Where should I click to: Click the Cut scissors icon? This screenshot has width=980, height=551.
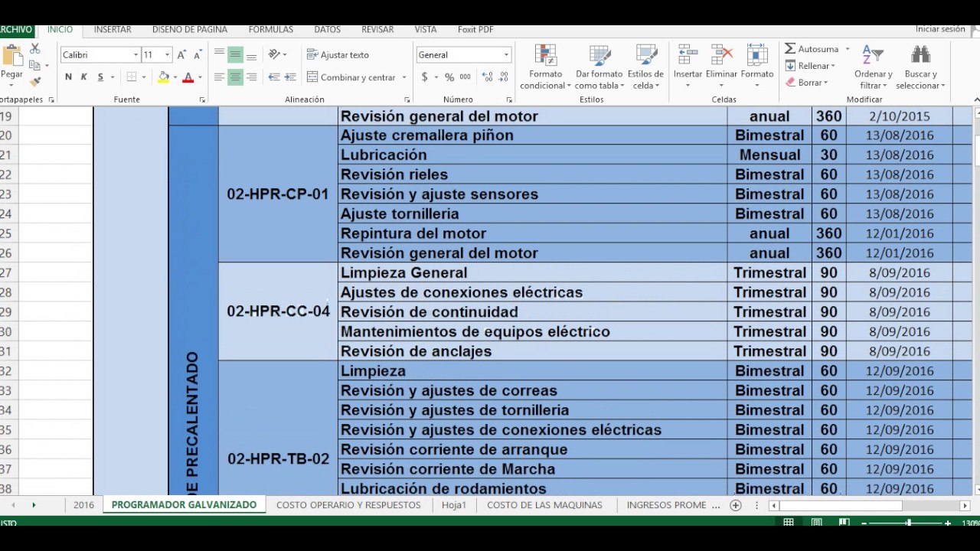pyautogui.click(x=35, y=49)
